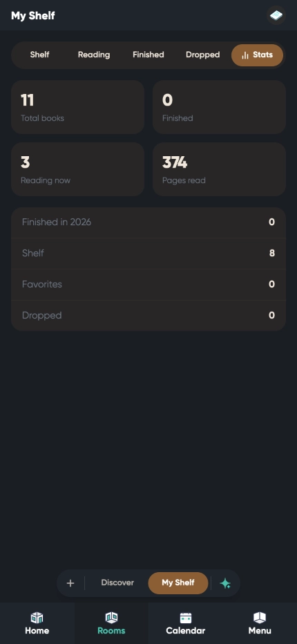Select the Stats tab with chart icon
This screenshot has width=297, height=644.
(x=257, y=55)
